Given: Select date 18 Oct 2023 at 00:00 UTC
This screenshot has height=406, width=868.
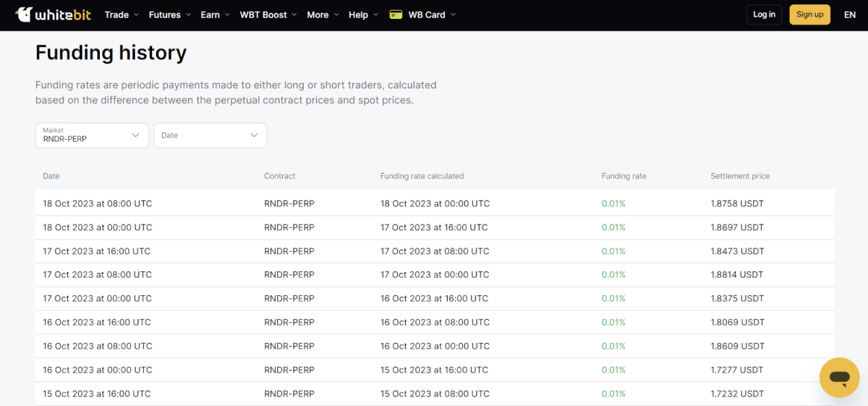Looking at the screenshot, I should pyautogui.click(x=98, y=227).
